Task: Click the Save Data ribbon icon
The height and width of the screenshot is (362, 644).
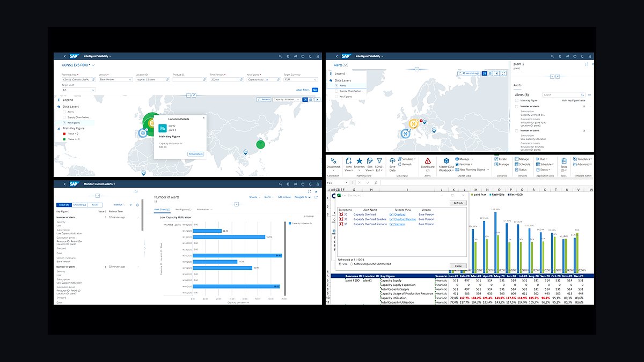Action: pos(392,161)
